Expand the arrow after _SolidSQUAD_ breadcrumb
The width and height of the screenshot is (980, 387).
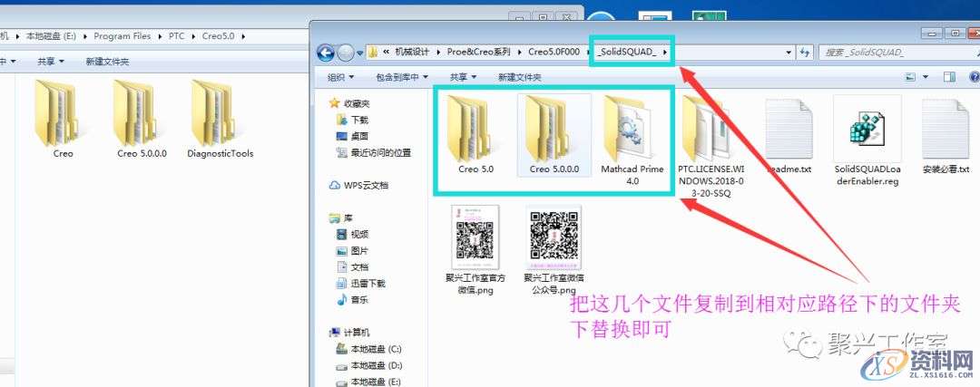666,53
